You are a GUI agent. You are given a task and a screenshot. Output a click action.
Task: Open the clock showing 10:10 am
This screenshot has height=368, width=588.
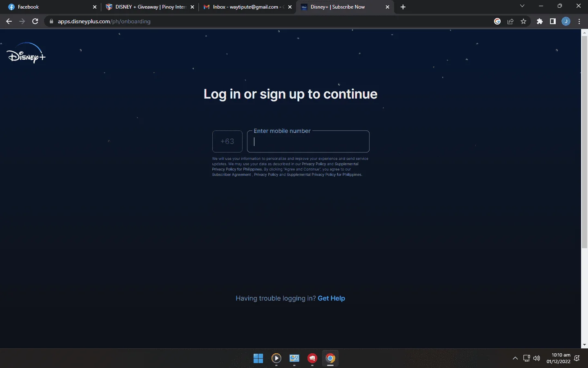pyautogui.click(x=559, y=358)
